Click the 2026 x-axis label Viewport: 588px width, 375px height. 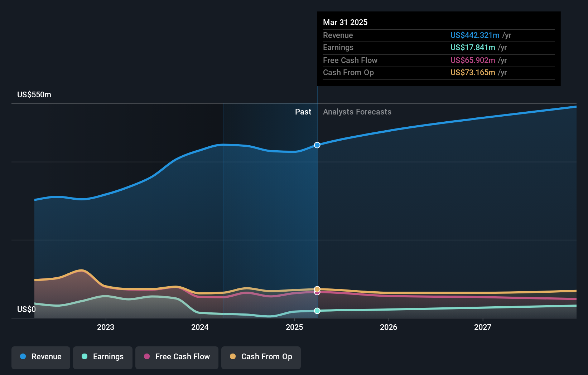pos(389,327)
